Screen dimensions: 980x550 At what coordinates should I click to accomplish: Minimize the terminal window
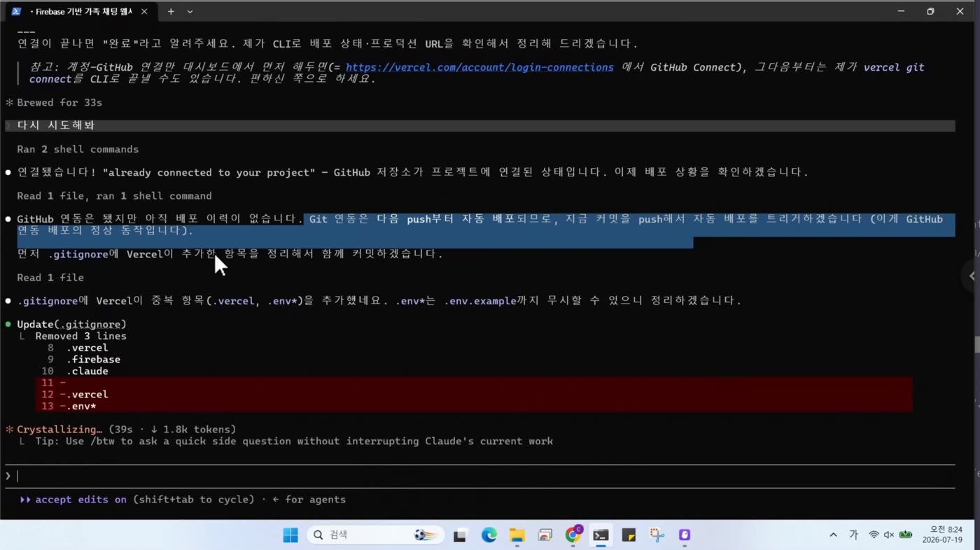click(901, 11)
